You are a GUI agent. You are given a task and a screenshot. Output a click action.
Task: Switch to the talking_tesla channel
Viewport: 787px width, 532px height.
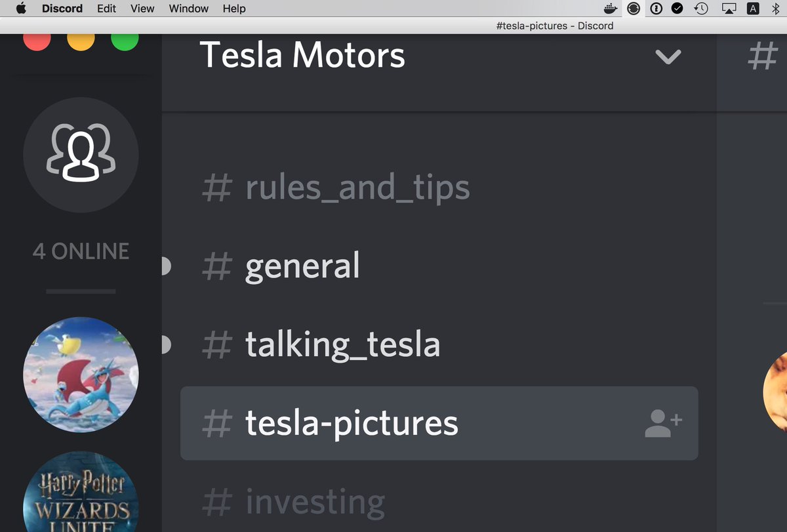[439, 344]
